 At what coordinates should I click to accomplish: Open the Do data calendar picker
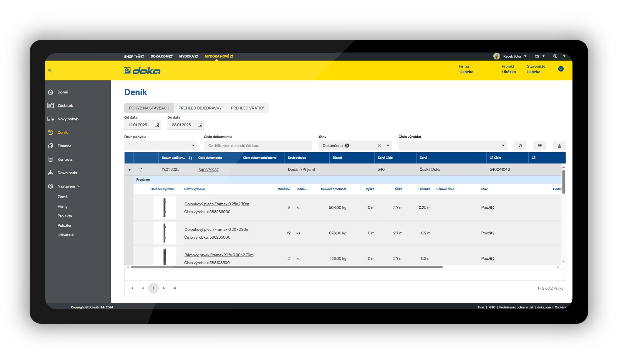[x=200, y=125]
